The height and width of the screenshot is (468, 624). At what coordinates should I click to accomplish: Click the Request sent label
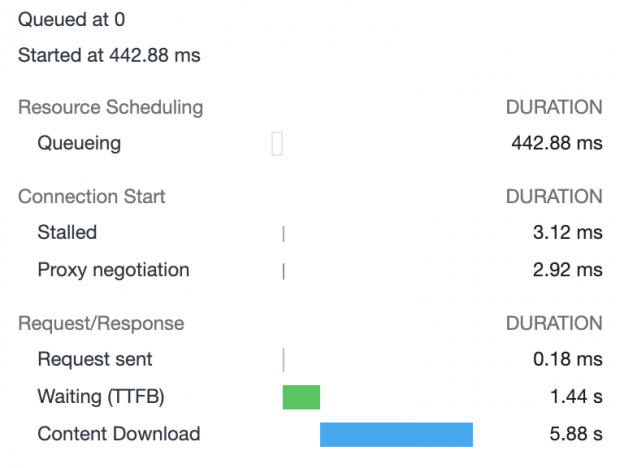click(x=95, y=359)
